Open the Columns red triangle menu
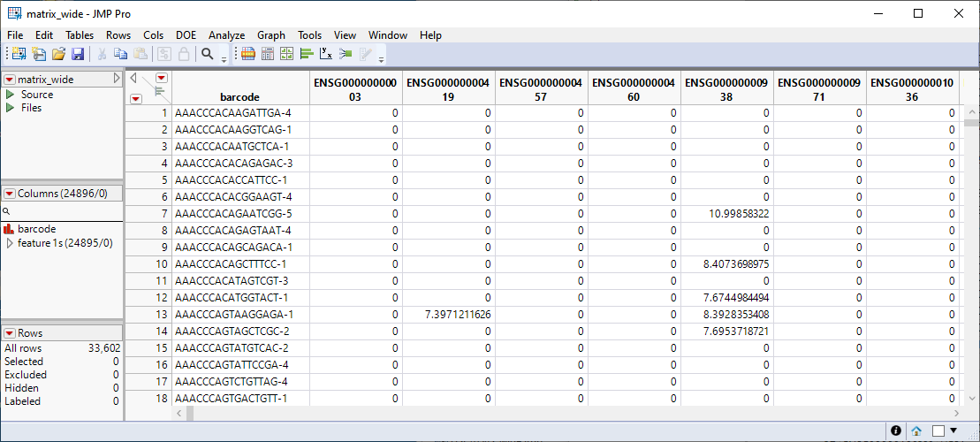980x442 pixels. [10, 194]
